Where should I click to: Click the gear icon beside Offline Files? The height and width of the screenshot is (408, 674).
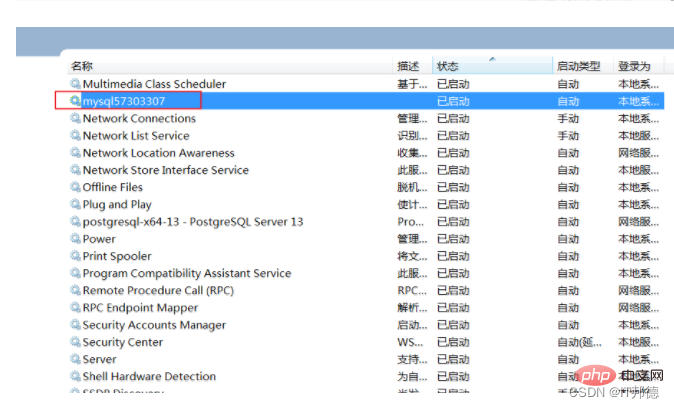click(x=75, y=187)
